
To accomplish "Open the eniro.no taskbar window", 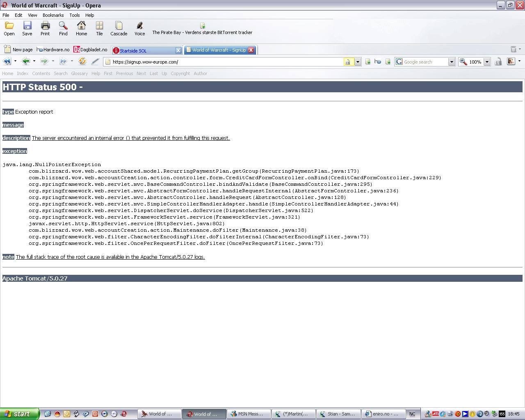I will pos(384,414).
